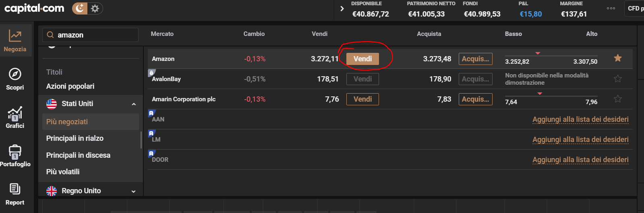Screen dimensions: 644x213
Task: Sort by Mercato column header
Action: [x=162, y=34]
